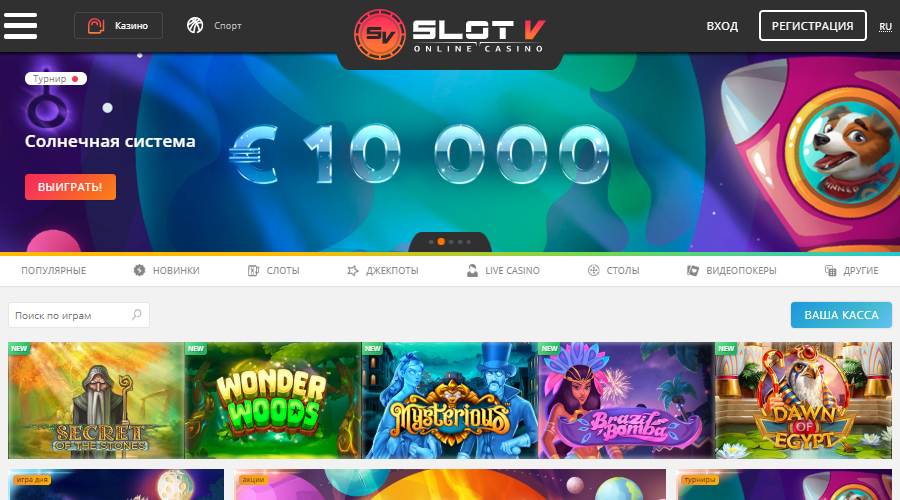This screenshot has width=900, height=500.
Task: Open Джекпоты category
Action: pyautogui.click(x=383, y=270)
